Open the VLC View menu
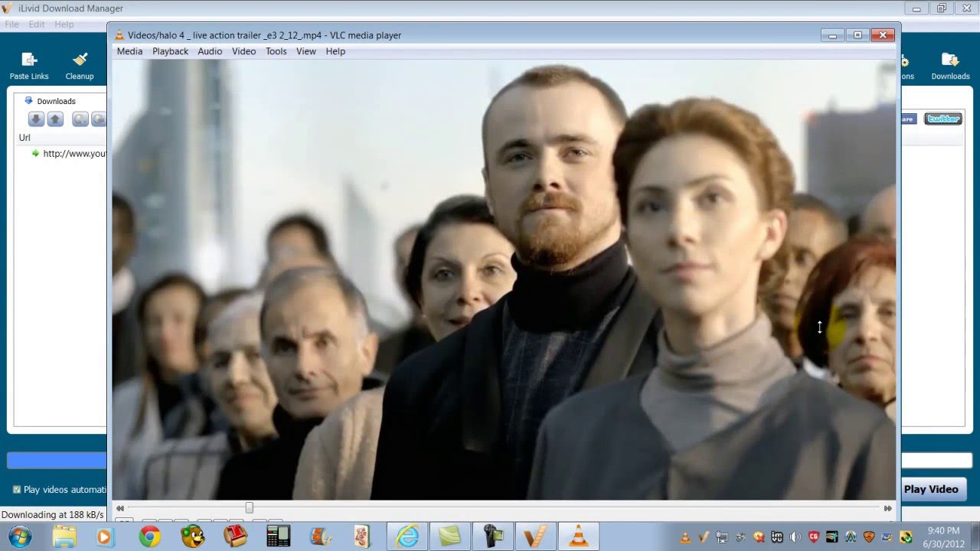The image size is (980, 551). click(x=306, y=51)
